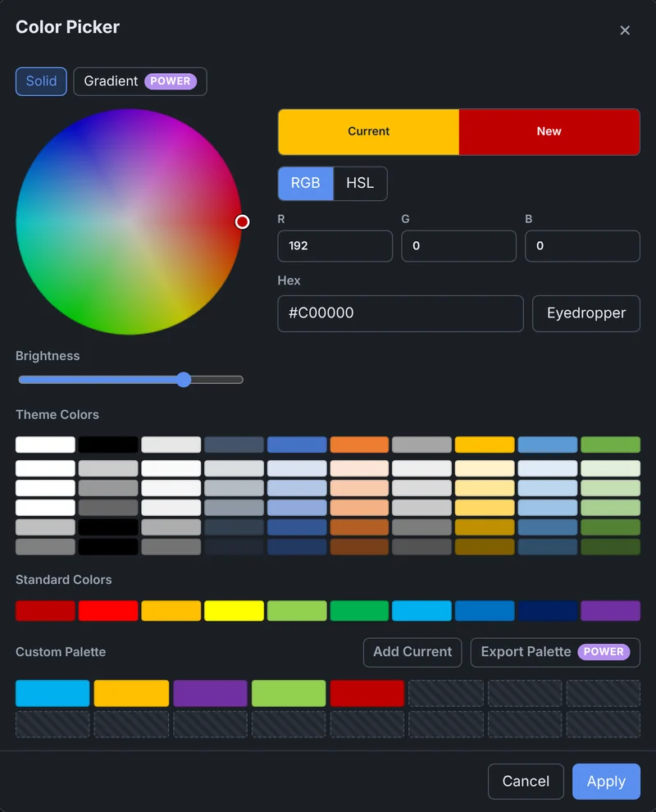656x812 pixels.
Task: Apply the selected color
Action: [x=606, y=781]
